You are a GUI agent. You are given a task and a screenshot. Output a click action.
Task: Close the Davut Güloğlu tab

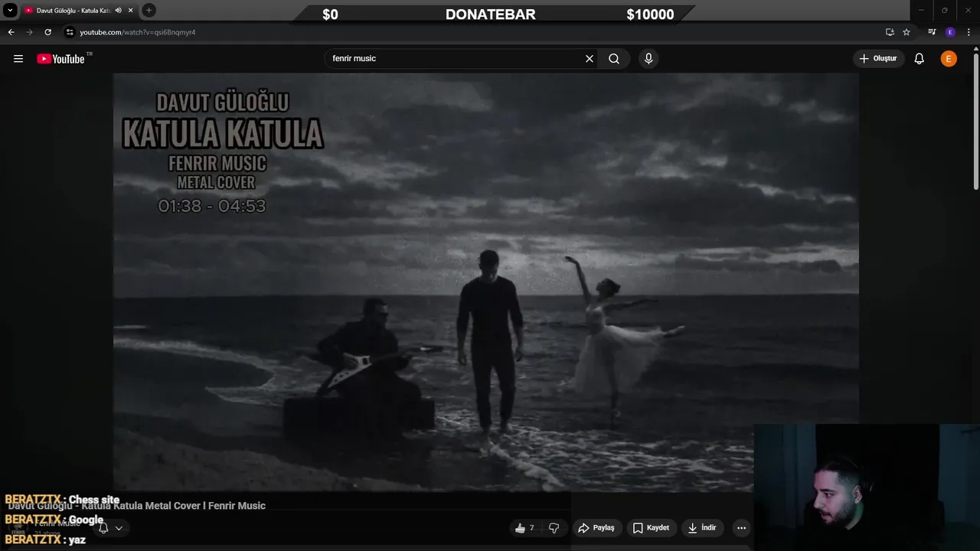point(130,11)
